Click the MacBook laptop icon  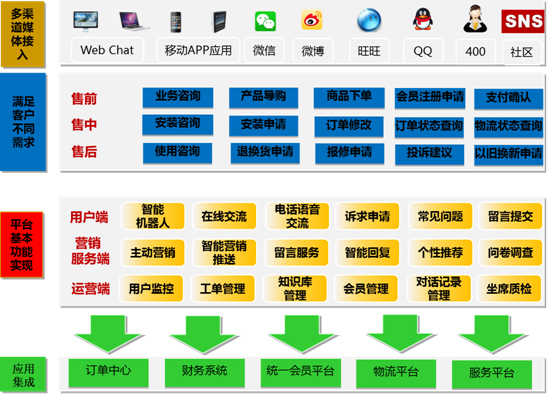(x=134, y=21)
